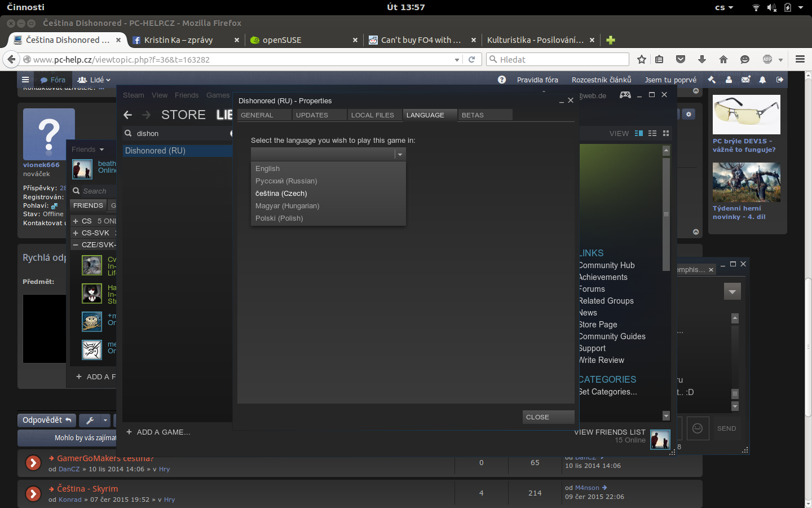Click the Adblock Plus icon
812x508 pixels.
pos(767,59)
